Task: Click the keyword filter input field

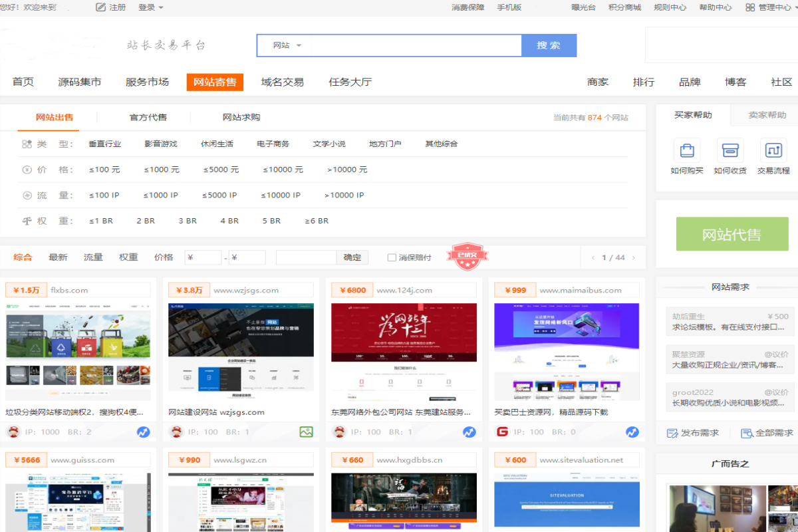Action: click(307, 257)
